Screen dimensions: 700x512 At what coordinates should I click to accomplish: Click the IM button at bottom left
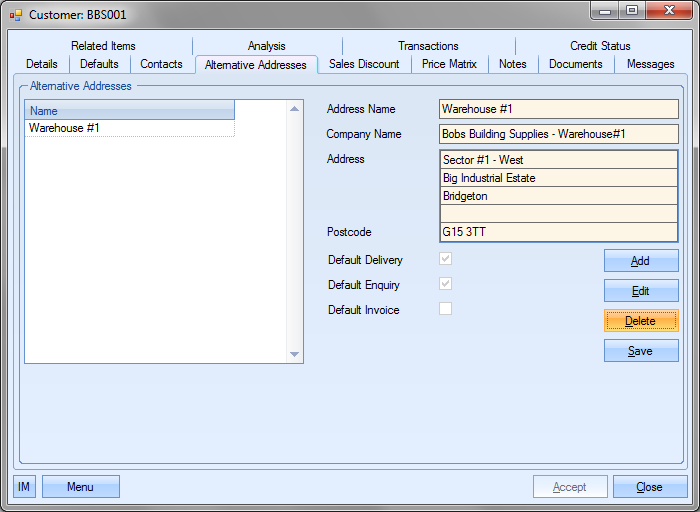click(x=24, y=487)
